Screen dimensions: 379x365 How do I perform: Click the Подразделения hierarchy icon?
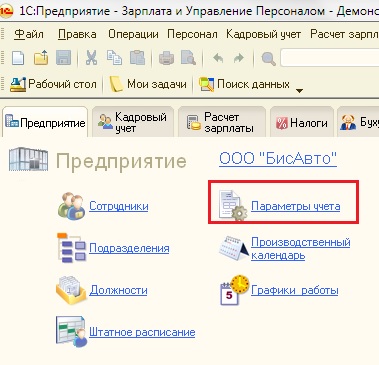point(71,248)
